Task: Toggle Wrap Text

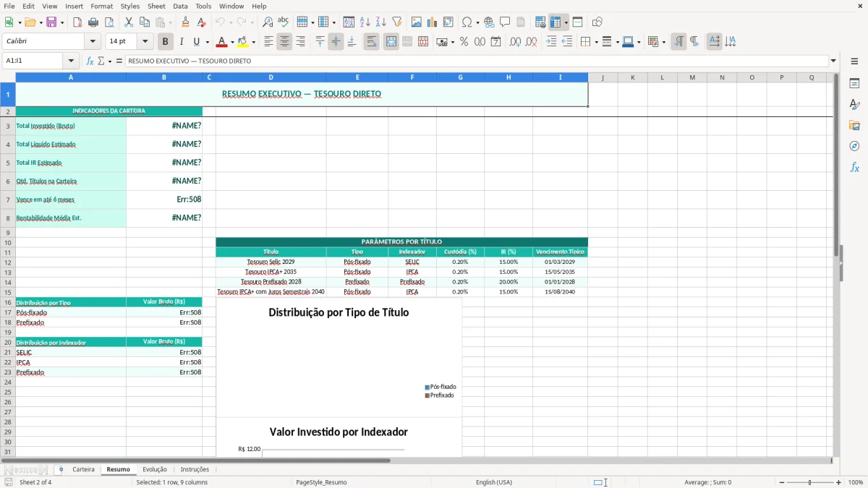Action: click(x=372, y=42)
